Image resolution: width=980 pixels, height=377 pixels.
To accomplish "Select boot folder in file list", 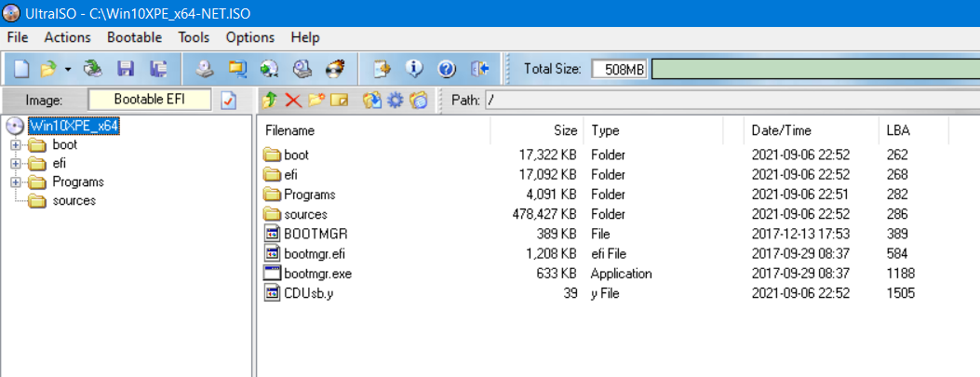I will point(296,155).
